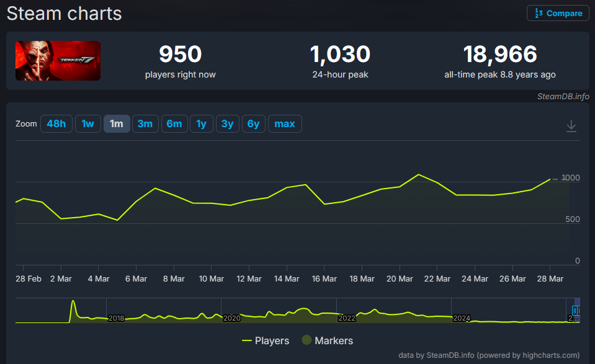Select the 1m zoom range

tap(117, 123)
